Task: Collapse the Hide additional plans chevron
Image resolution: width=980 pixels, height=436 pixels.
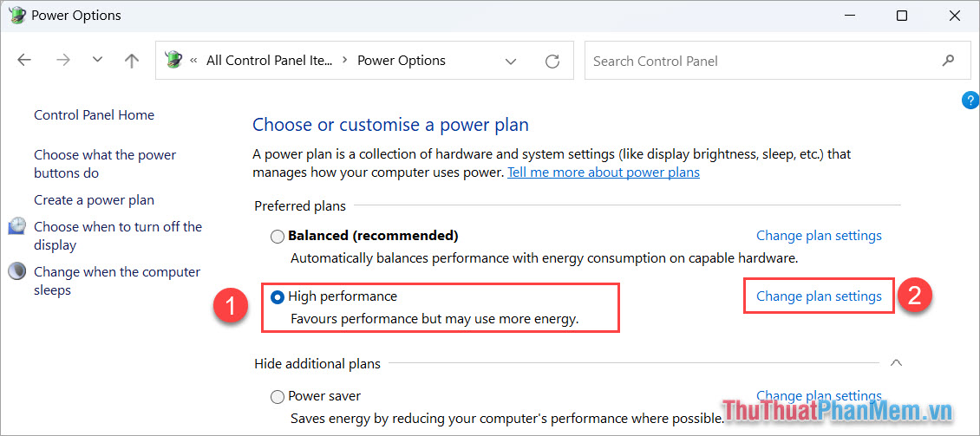Action: (896, 362)
